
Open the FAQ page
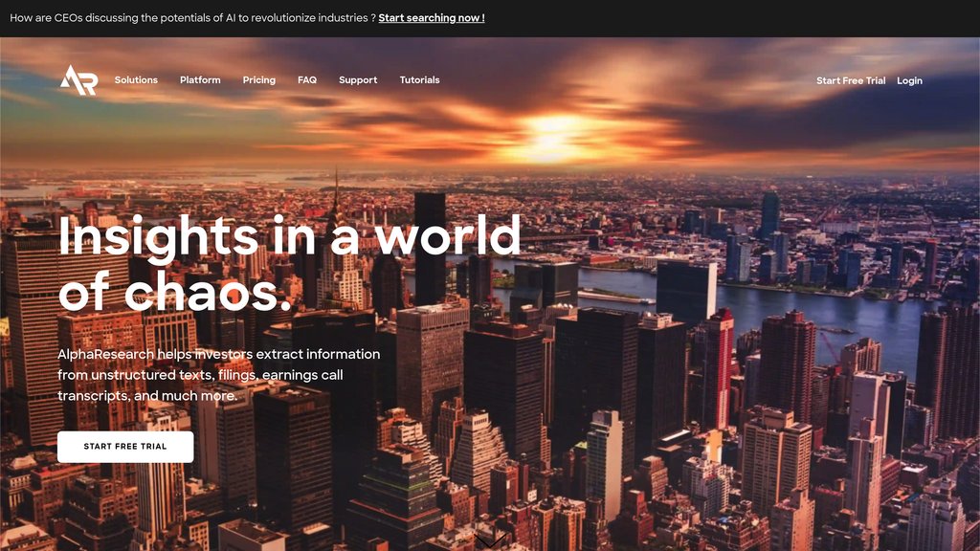pos(307,80)
